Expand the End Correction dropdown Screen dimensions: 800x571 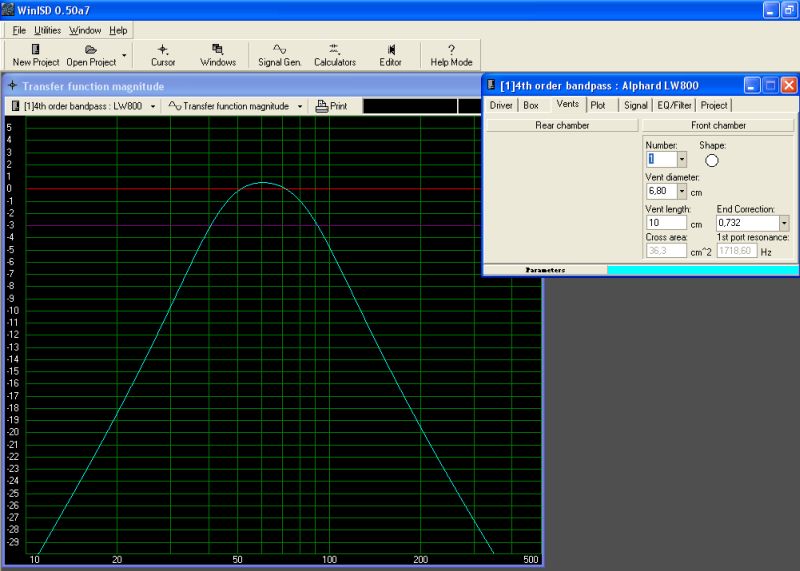pos(784,223)
